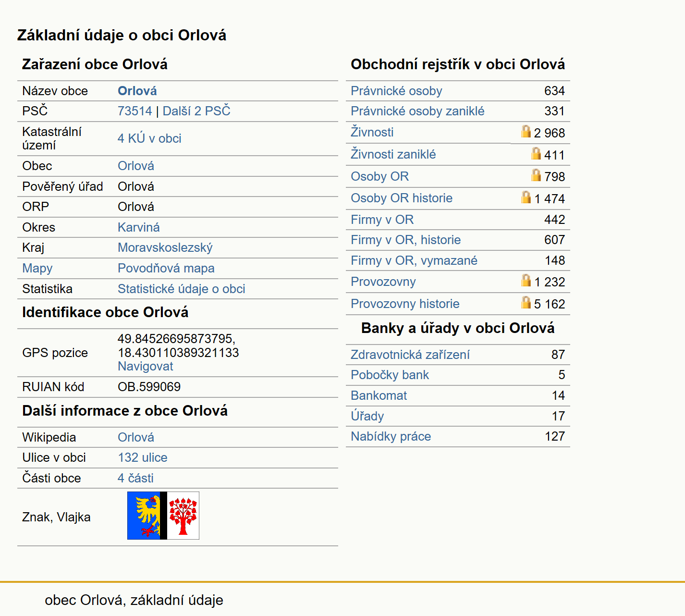Open Pobočky bank link

[x=390, y=375]
